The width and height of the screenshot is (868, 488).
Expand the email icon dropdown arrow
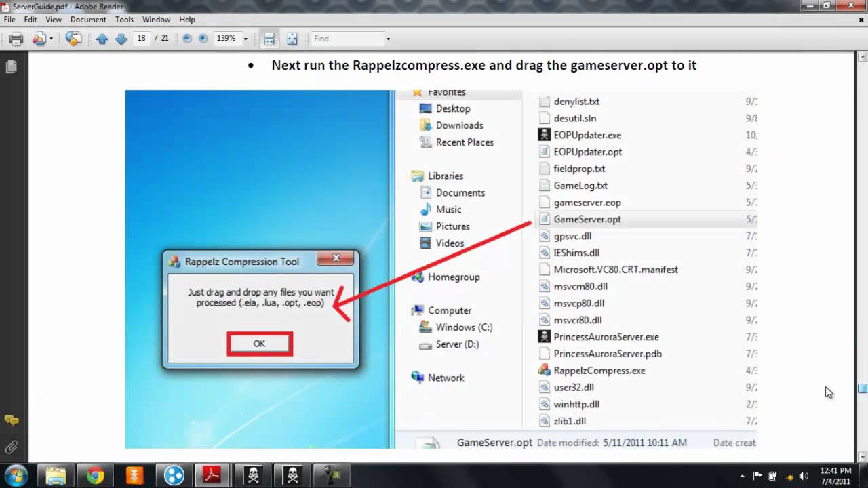[x=52, y=38]
